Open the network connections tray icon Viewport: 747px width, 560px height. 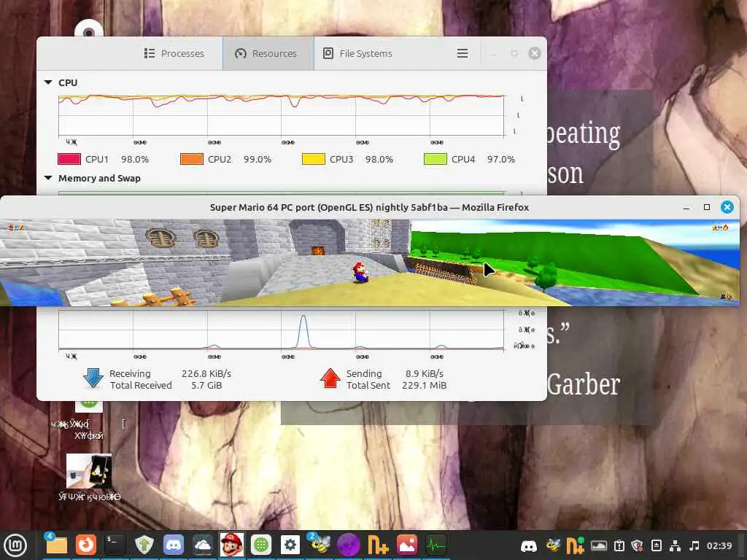pos(675,545)
